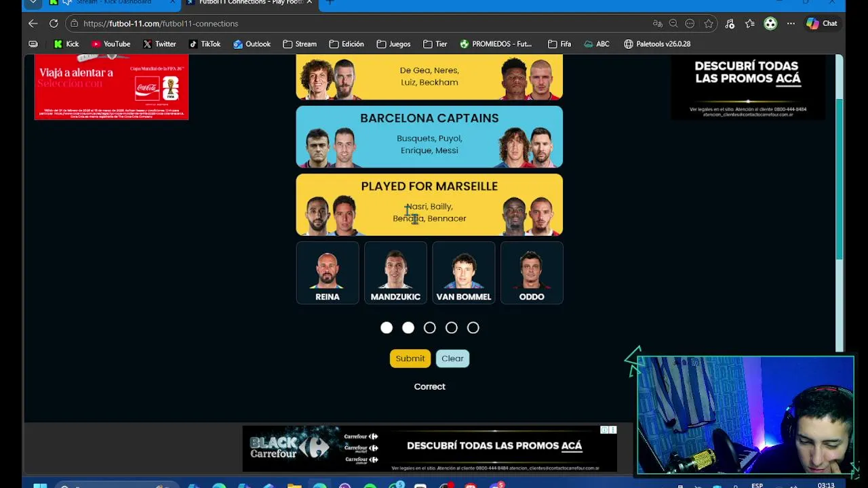
Task: Open the Twitter bookmark
Action: 159,44
